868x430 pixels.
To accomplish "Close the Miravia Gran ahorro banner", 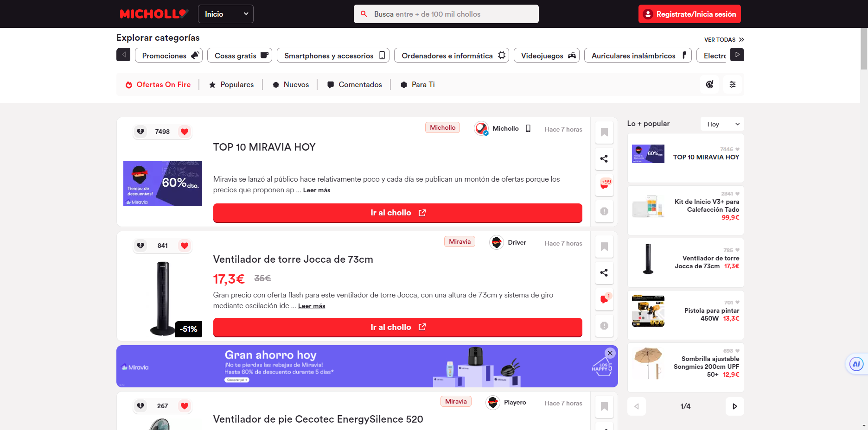I will point(610,353).
